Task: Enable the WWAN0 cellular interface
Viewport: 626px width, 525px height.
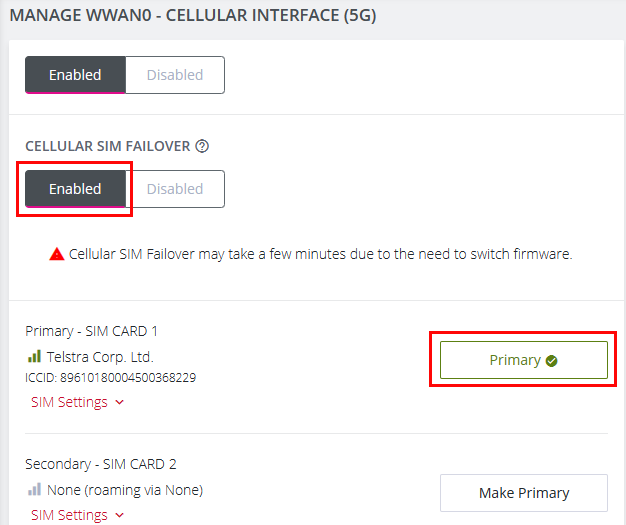Action: [75, 75]
